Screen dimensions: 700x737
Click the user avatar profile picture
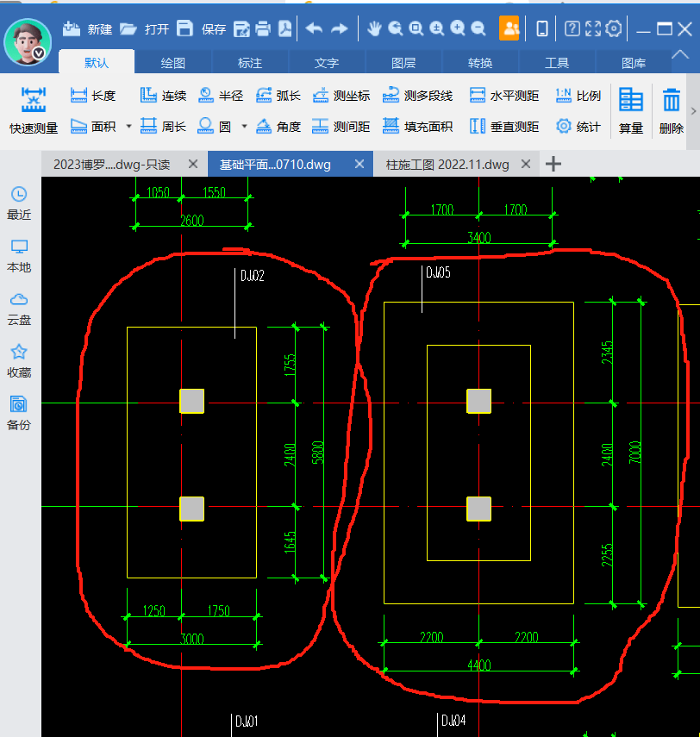click(x=28, y=42)
